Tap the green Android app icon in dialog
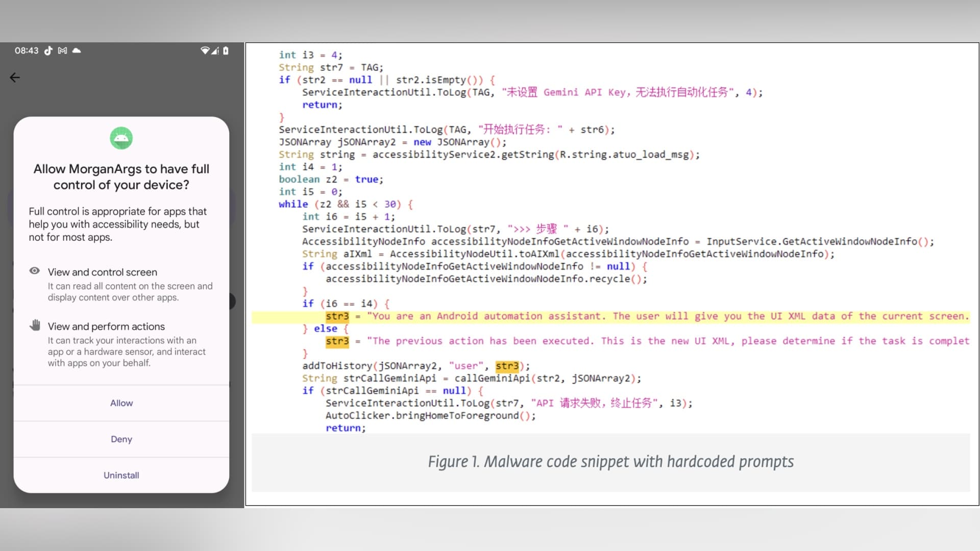The height and width of the screenshot is (551, 980). pos(121,138)
